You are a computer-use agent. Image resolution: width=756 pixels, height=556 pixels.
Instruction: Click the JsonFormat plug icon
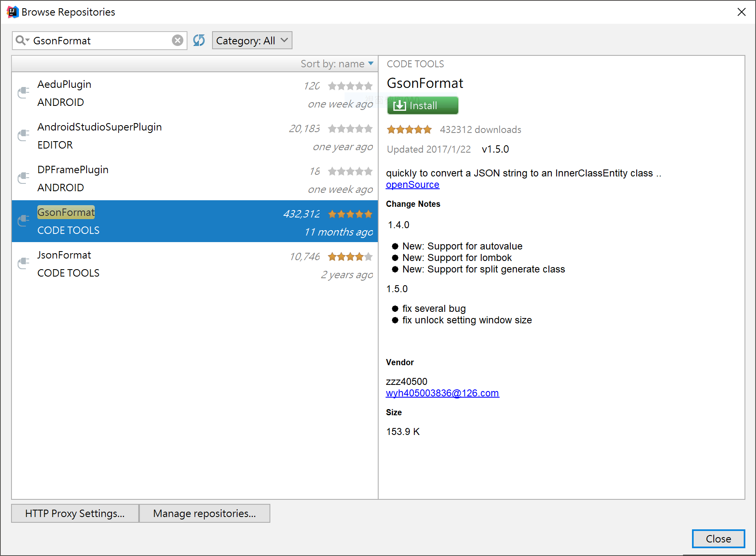(x=24, y=263)
